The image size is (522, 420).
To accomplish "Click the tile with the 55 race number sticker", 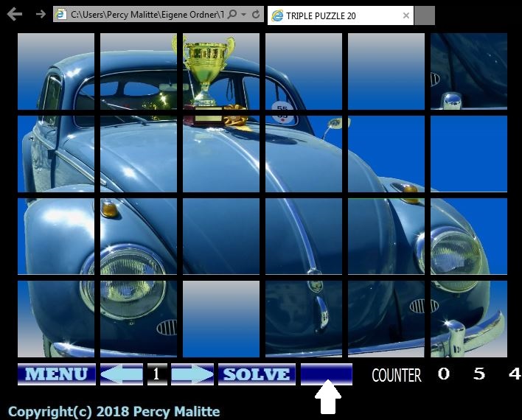I will [304, 71].
